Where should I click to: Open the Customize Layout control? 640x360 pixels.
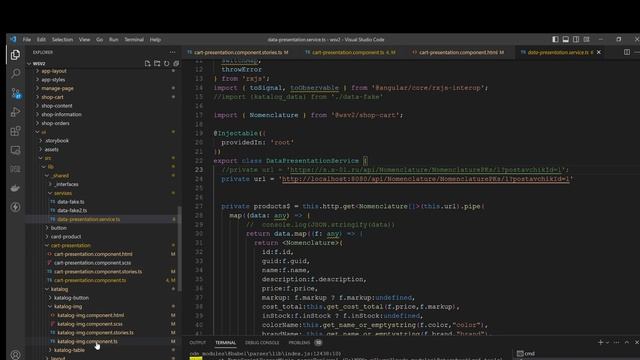[x=587, y=39]
